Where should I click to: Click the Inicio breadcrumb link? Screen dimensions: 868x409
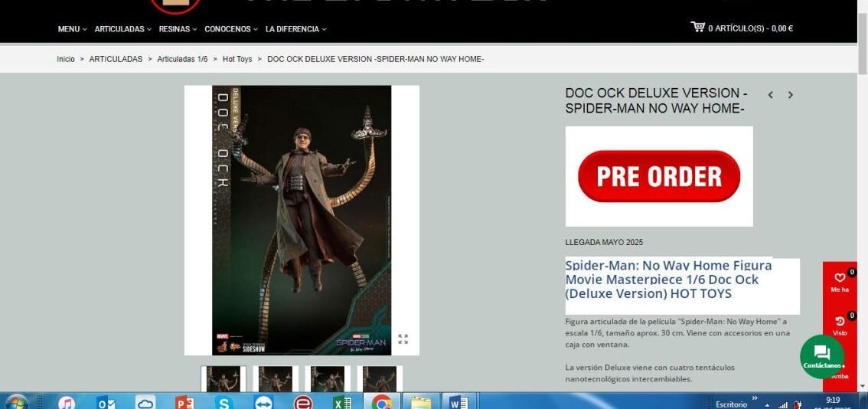point(66,59)
